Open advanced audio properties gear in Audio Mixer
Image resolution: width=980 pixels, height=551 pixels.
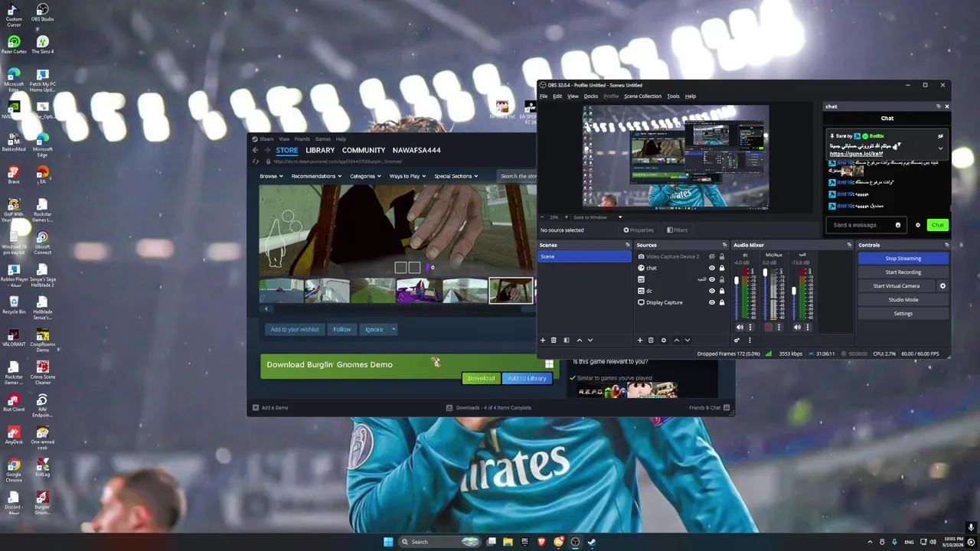pos(737,340)
